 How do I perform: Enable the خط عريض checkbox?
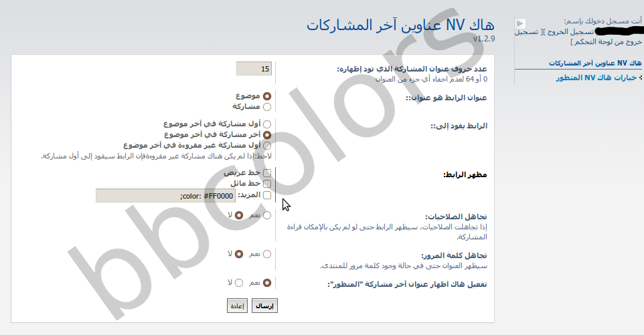click(267, 173)
